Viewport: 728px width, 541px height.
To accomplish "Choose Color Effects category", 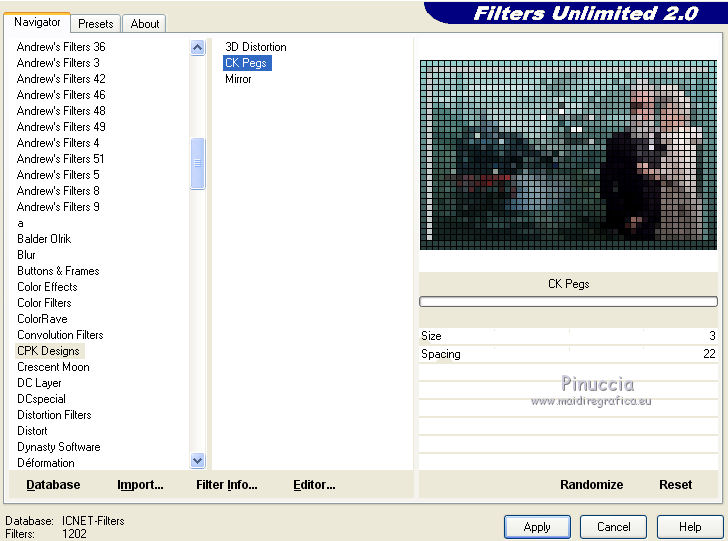I will click(47, 287).
